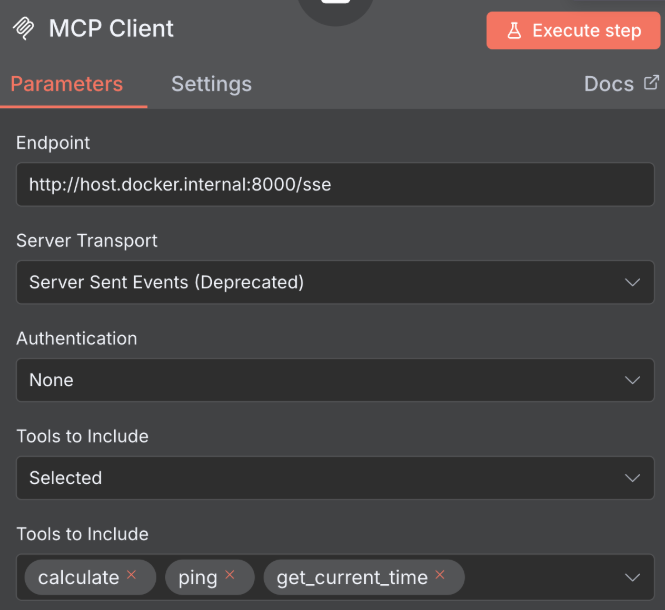Switch to the Settings tab
This screenshot has width=665, height=610.
point(211,84)
